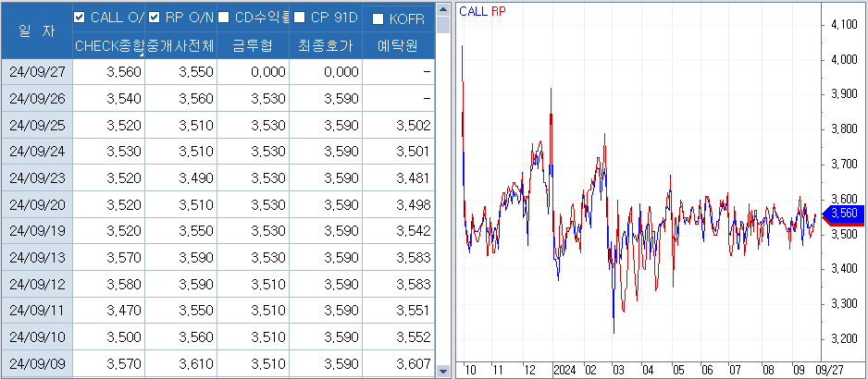
Task: Uncheck the RP O/N checkbox
Action: click(x=154, y=17)
